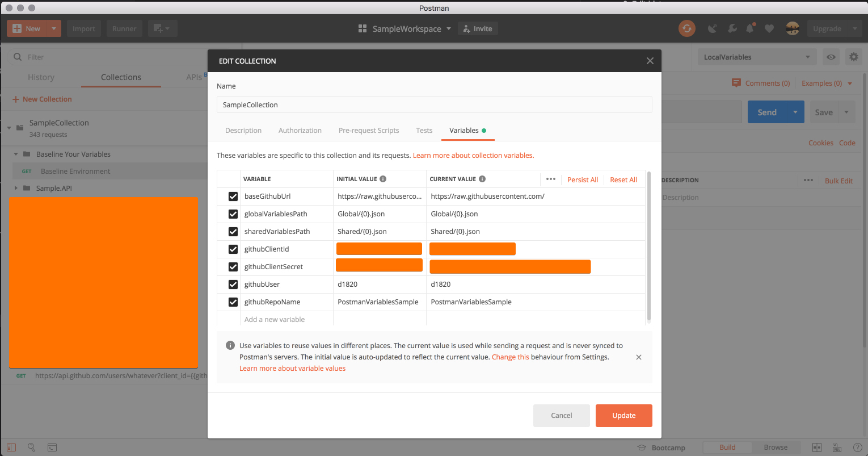Click the two pane view icon
Screen dimensions: 868x456
817,447
